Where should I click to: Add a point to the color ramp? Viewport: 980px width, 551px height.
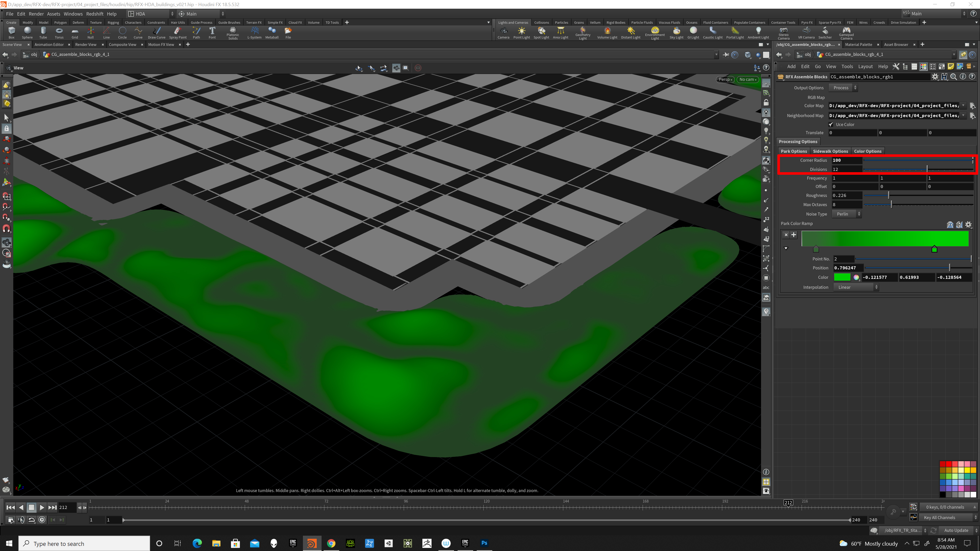pos(794,235)
